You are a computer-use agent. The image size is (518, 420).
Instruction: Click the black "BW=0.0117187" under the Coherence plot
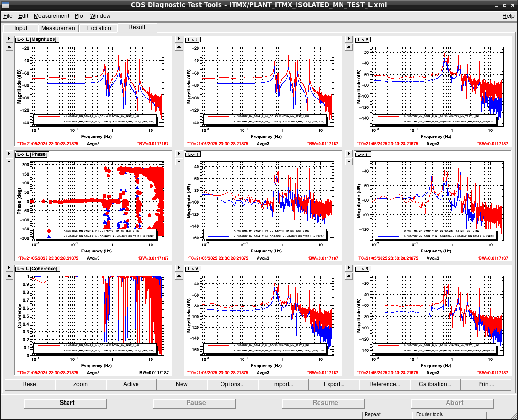pos(154,373)
